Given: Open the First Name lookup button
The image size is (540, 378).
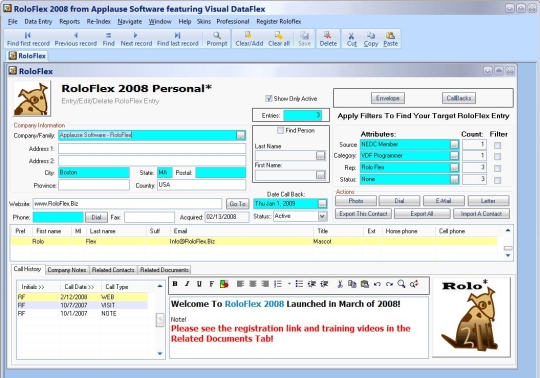Looking at the screenshot, I should [321, 175].
